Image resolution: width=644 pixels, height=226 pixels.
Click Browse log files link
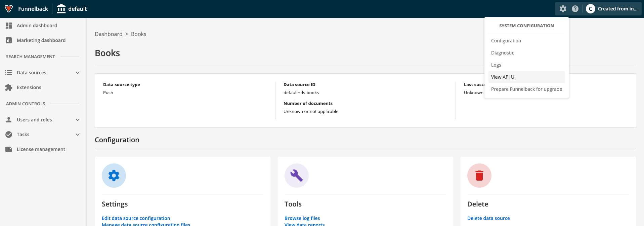pos(302,218)
